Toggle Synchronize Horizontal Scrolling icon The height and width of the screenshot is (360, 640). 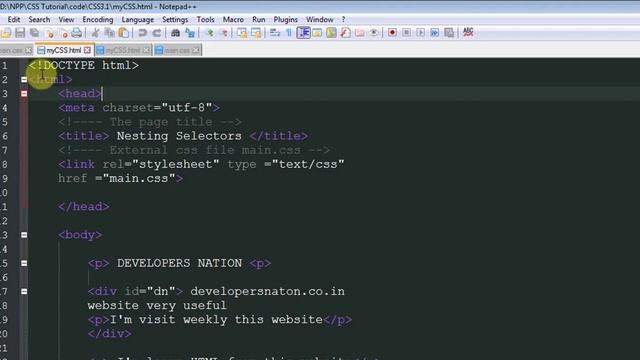(256, 33)
